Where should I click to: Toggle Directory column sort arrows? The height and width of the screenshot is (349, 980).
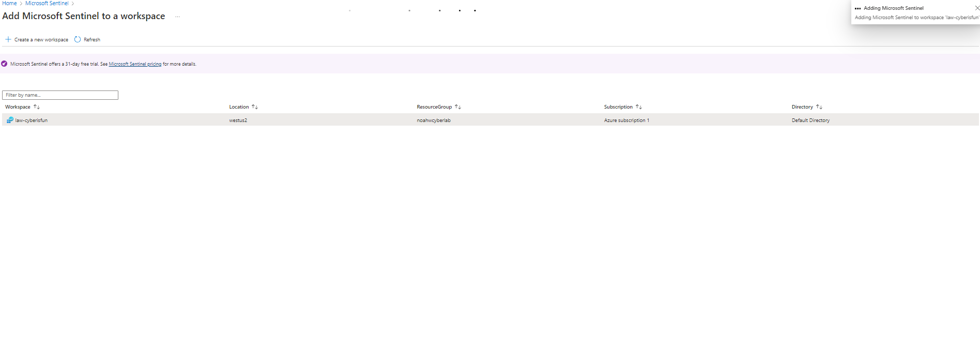819,107
